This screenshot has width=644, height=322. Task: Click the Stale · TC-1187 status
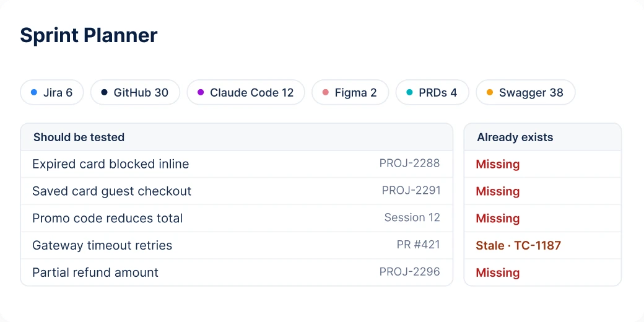coord(518,246)
